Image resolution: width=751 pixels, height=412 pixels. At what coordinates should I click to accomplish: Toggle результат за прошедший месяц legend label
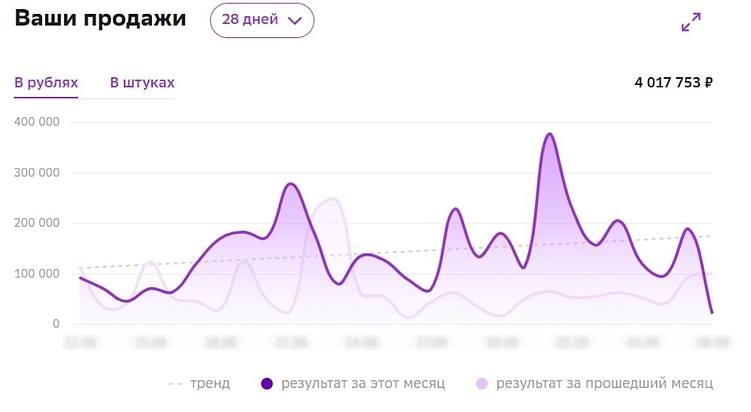[x=604, y=383]
